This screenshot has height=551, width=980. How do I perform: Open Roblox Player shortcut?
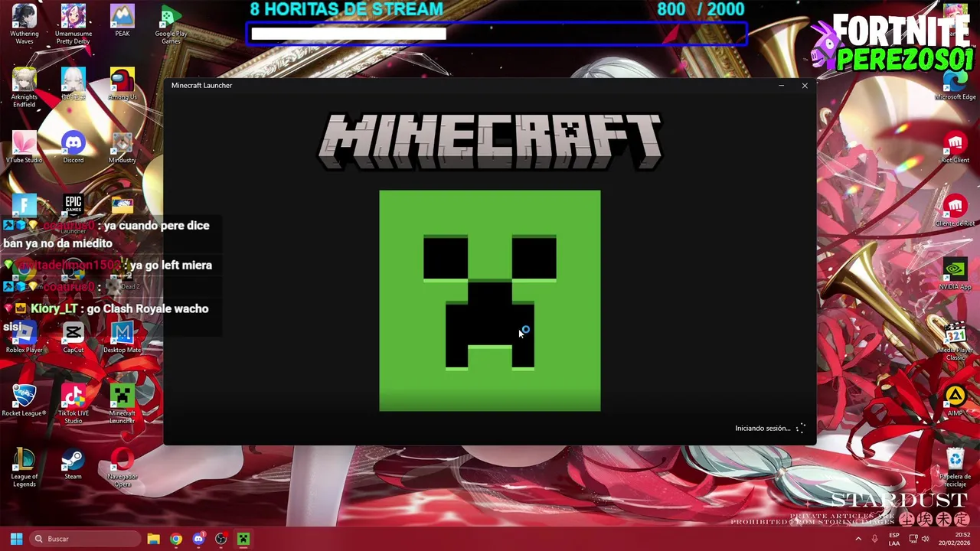24,337
